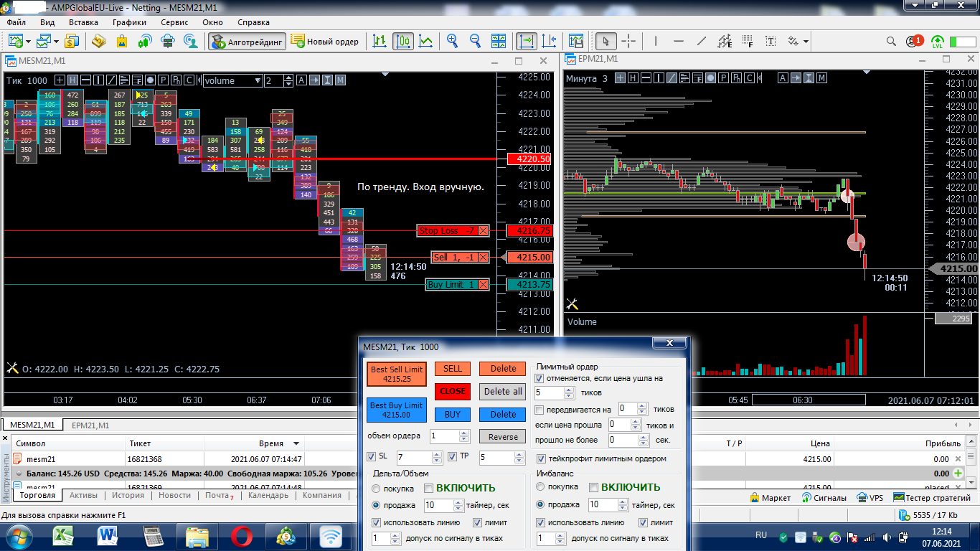Click the объем ордера input field
The image size is (980, 551).
click(x=444, y=436)
